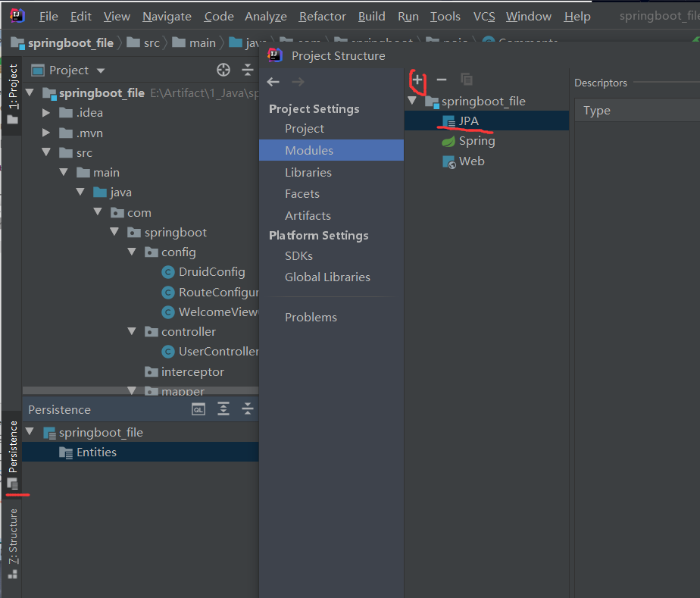Collapse the springboot_file project root
The width and height of the screenshot is (700, 598).
point(30,92)
